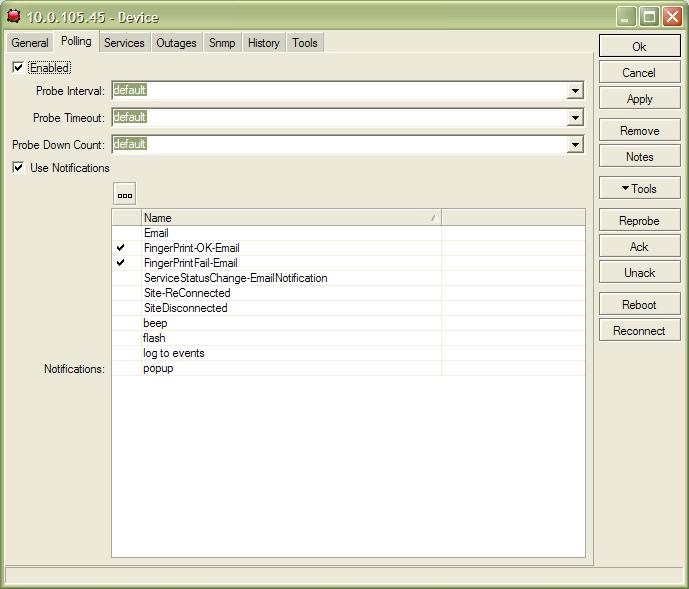Click the Cancel button

point(639,73)
